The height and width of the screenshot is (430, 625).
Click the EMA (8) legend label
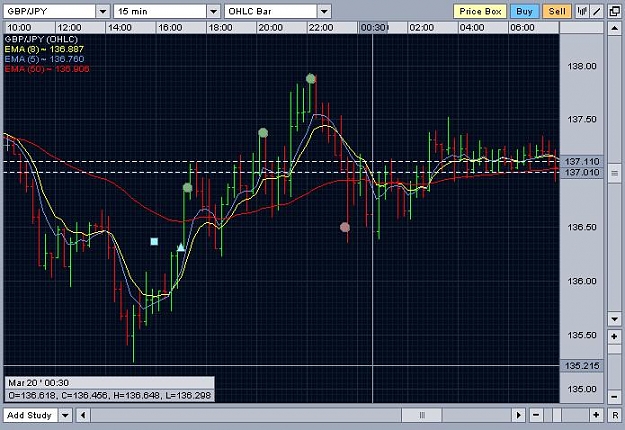coord(44,49)
